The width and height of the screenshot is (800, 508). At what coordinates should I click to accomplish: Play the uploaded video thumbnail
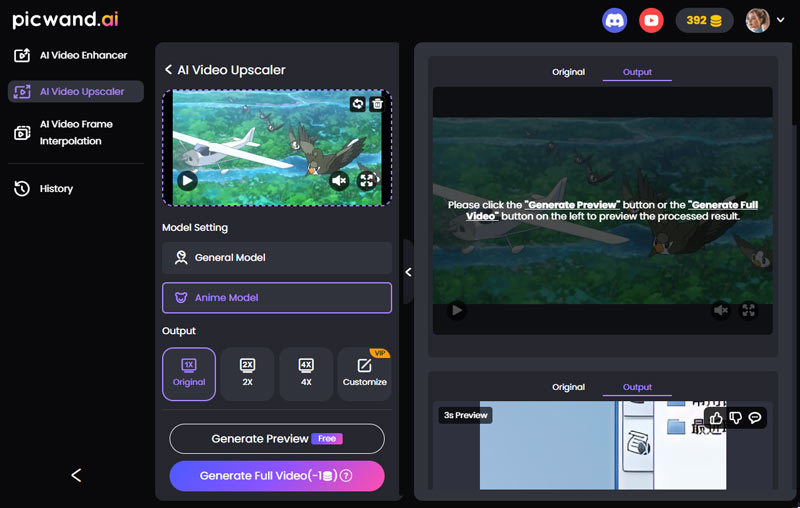[187, 181]
